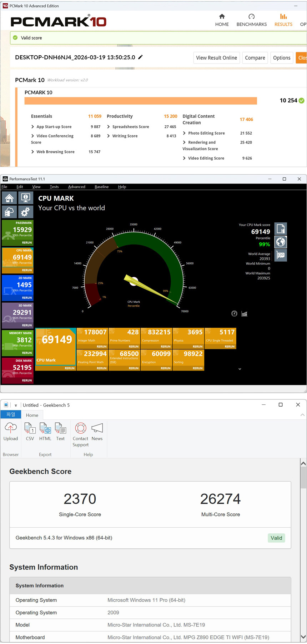Image resolution: width=307 pixels, height=644 pixels.
Task: Open the Geekbench quick access toolbar dropdown
Action: [x=16, y=405]
